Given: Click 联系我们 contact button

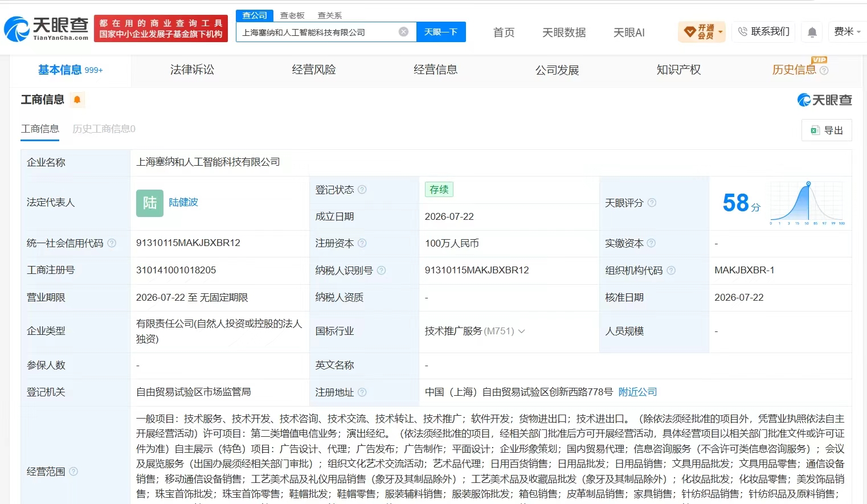Looking at the screenshot, I should [x=764, y=32].
